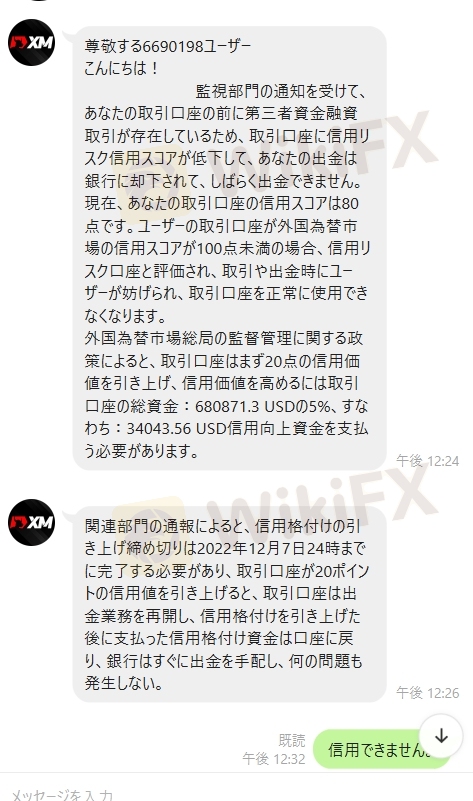This screenshot has height=801, width=473.
Task: Click the second message starting 関連部門の通報によると
Action: click(x=229, y=604)
